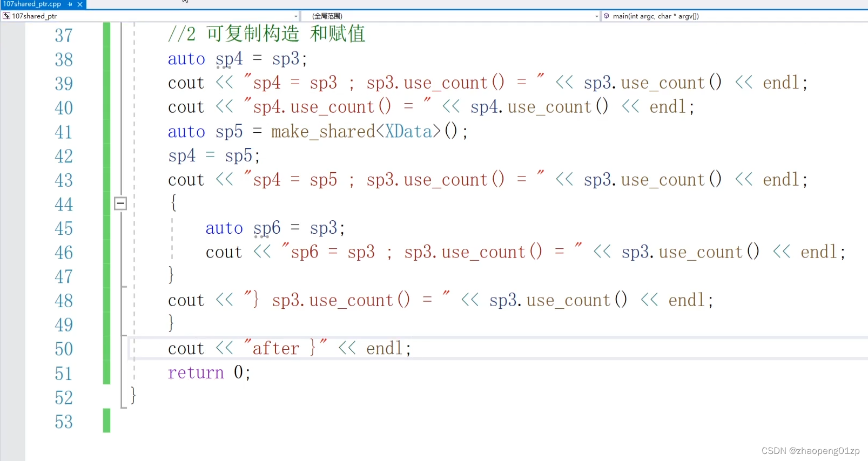This screenshot has height=461, width=868.
Task: Open the 107shared_ptr project dropdown
Action: point(151,16)
